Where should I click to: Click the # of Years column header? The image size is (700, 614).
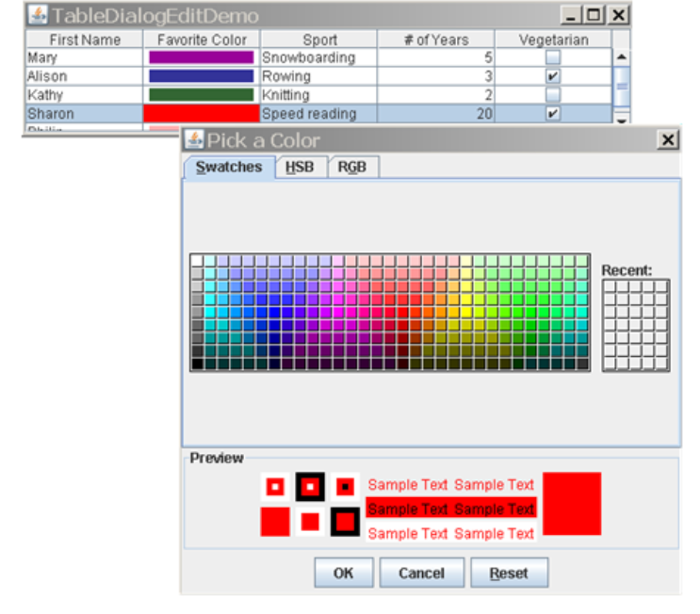(x=436, y=40)
